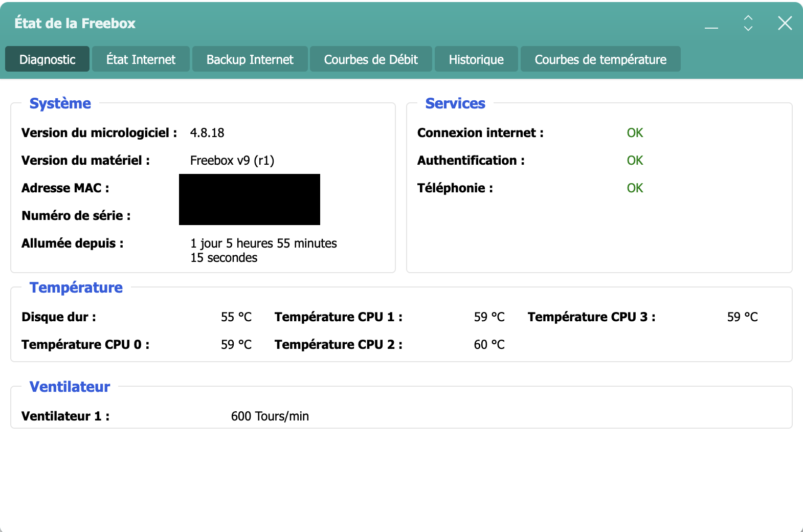The width and height of the screenshot is (803, 532).
Task: Click the Allumée depuis label
Action: [73, 243]
